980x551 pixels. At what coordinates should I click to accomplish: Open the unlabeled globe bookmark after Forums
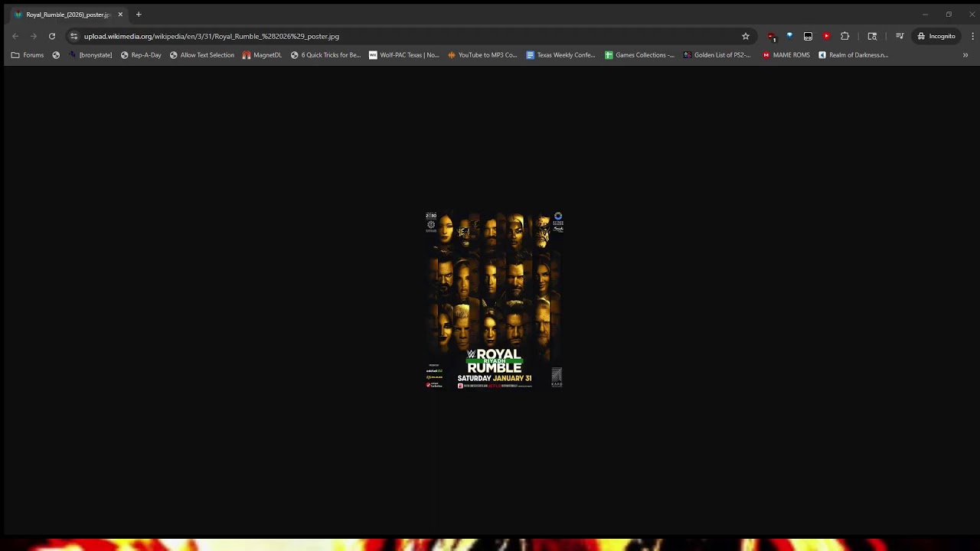pos(56,55)
